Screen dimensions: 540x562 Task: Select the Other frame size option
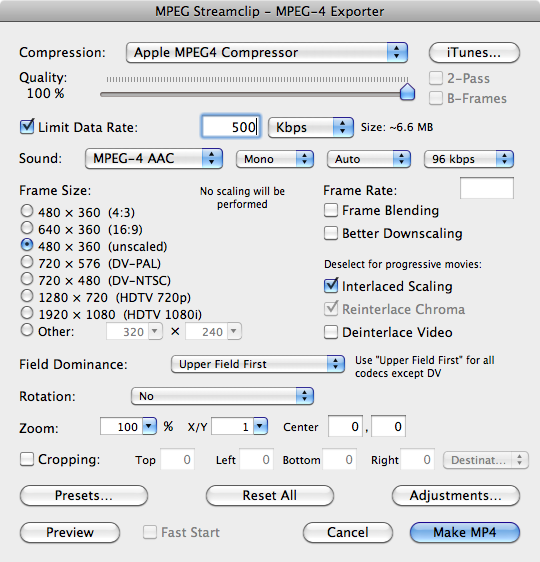pyautogui.click(x=27, y=330)
